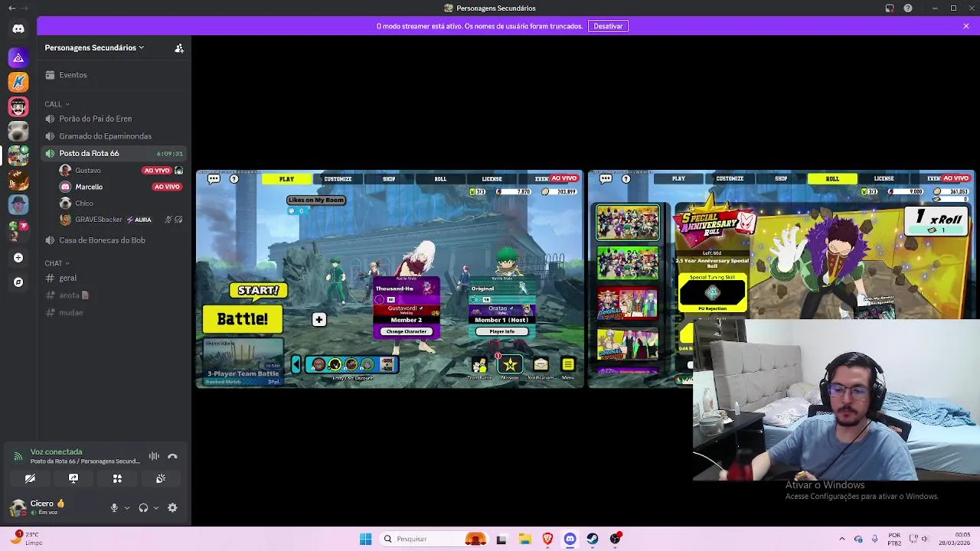980x551 pixels.
Task: Show hidden system tray icons arrow
Action: (841, 539)
